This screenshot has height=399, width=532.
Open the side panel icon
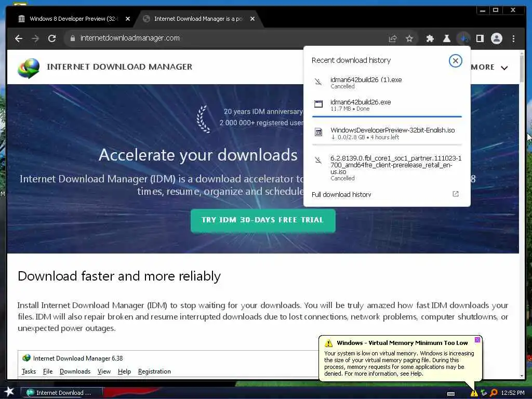point(480,38)
